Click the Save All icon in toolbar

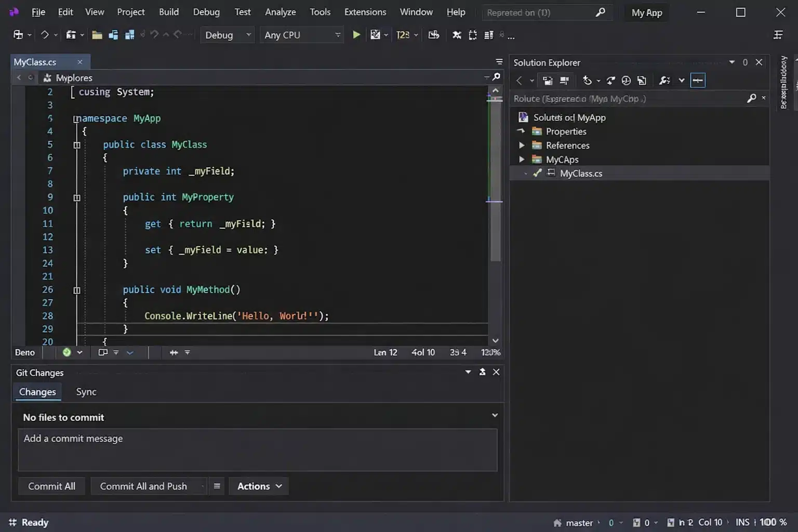pyautogui.click(x=129, y=34)
